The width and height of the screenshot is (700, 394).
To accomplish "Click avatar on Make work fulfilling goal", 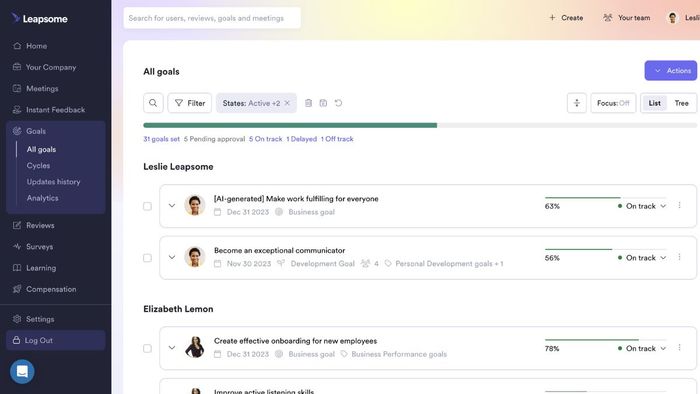I will click(195, 205).
